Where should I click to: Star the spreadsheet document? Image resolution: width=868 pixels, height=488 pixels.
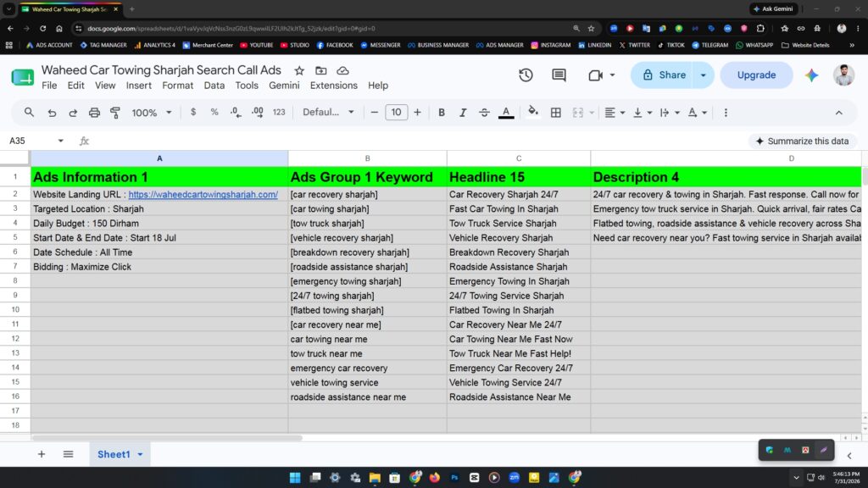(299, 70)
